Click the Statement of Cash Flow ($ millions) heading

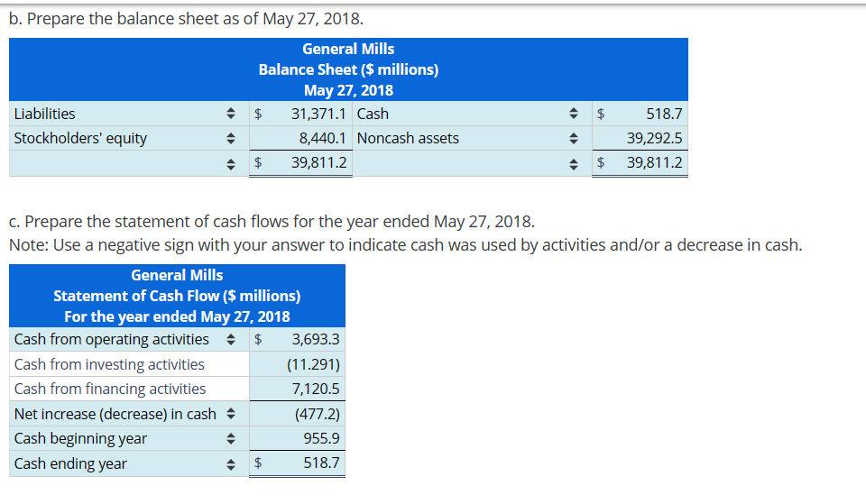178,296
